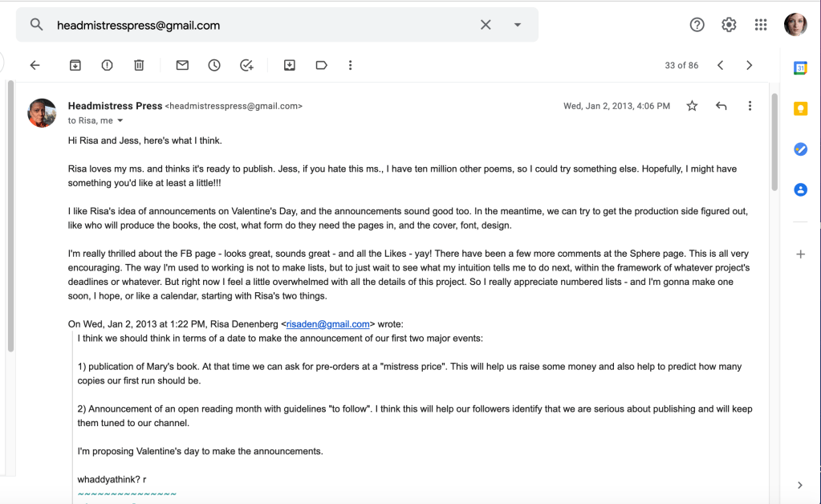Show search options dropdown arrow
Image resolution: width=821 pixels, height=504 pixels.
(518, 25)
